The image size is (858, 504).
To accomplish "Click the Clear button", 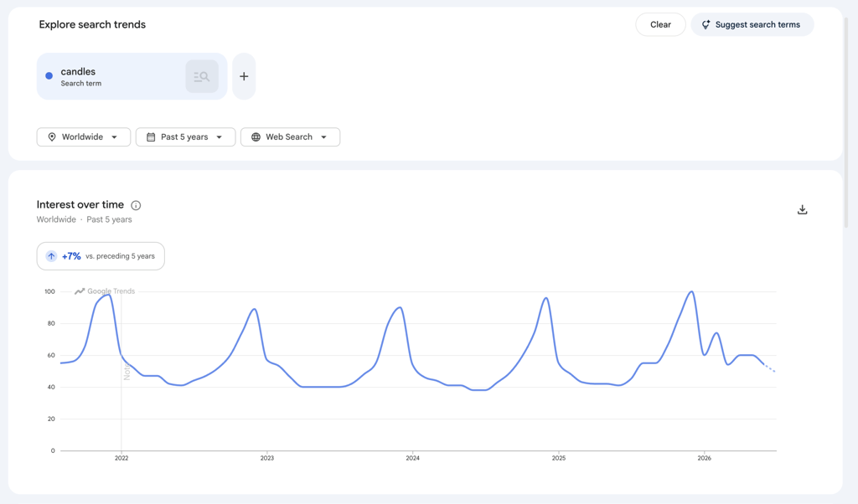I will [x=660, y=24].
